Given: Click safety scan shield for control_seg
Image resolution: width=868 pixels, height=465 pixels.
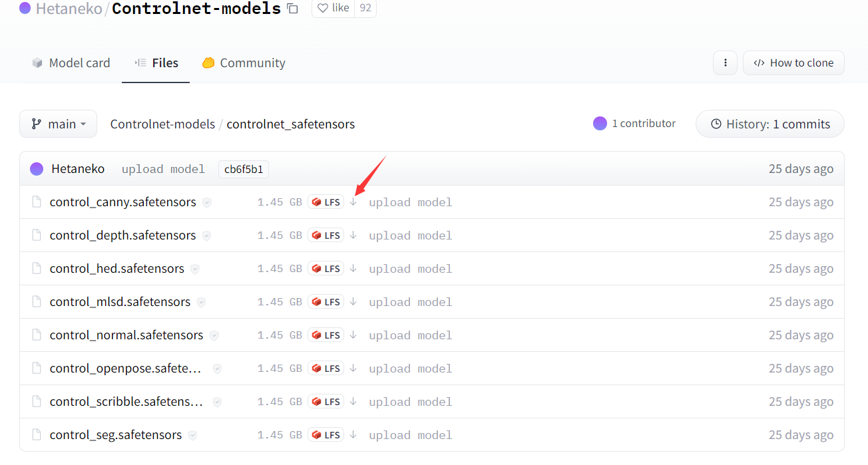Looking at the screenshot, I should point(192,436).
